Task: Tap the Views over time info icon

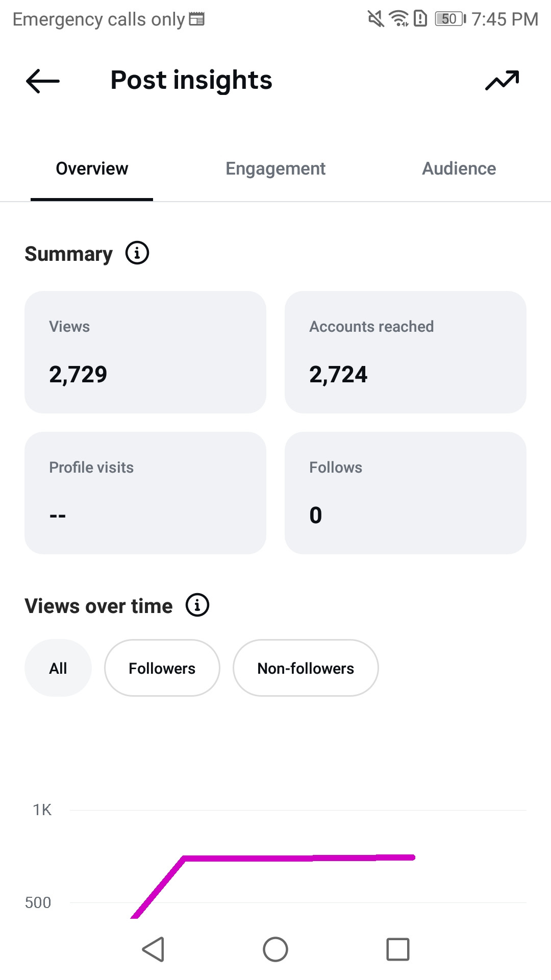Action: pyautogui.click(x=197, y=605)
